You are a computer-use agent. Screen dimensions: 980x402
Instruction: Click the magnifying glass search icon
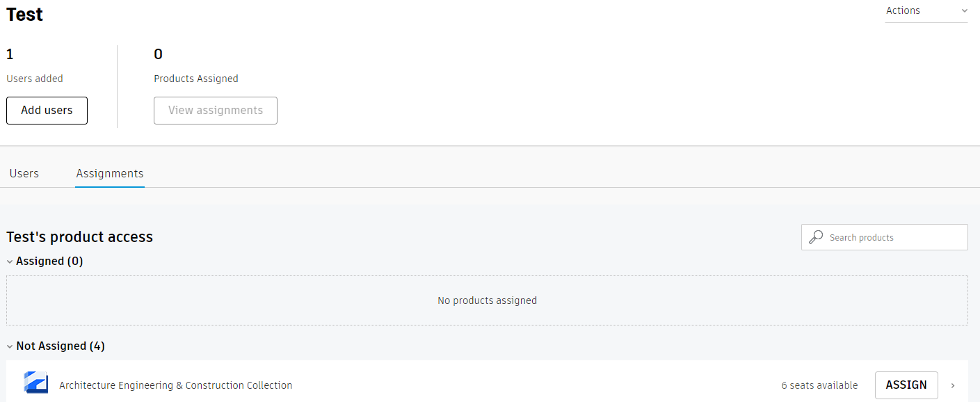point(816,237)
